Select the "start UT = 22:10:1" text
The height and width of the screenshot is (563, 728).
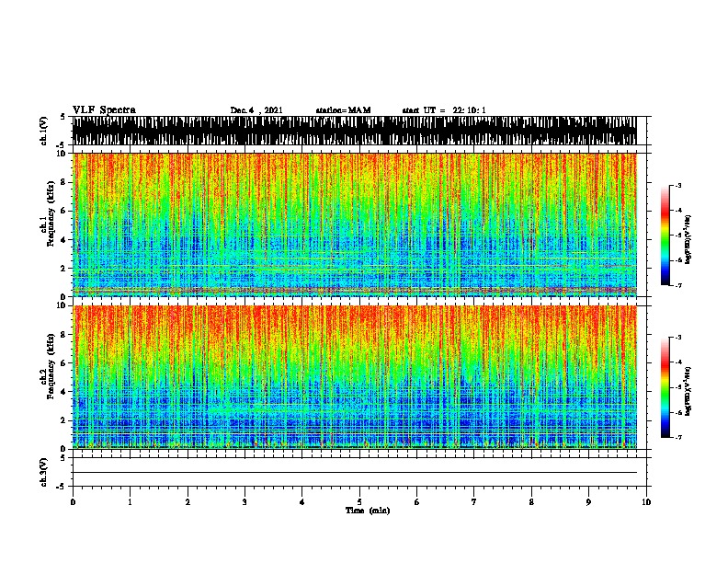444,110
